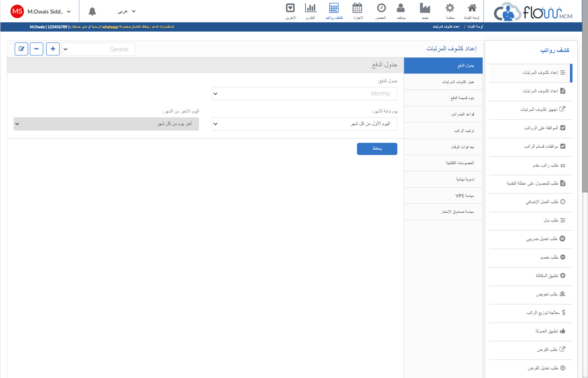
Task: Open the Attendance clock icon
Action: 381,11
